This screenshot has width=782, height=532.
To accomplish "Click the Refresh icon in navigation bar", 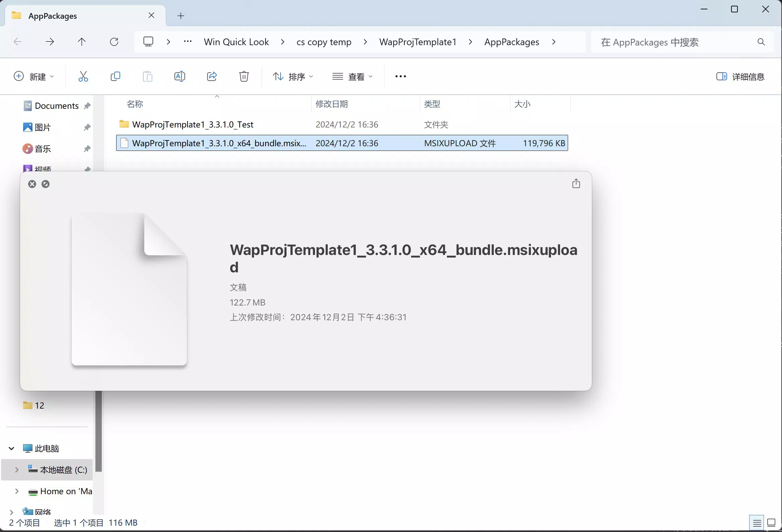I will 114,42.
